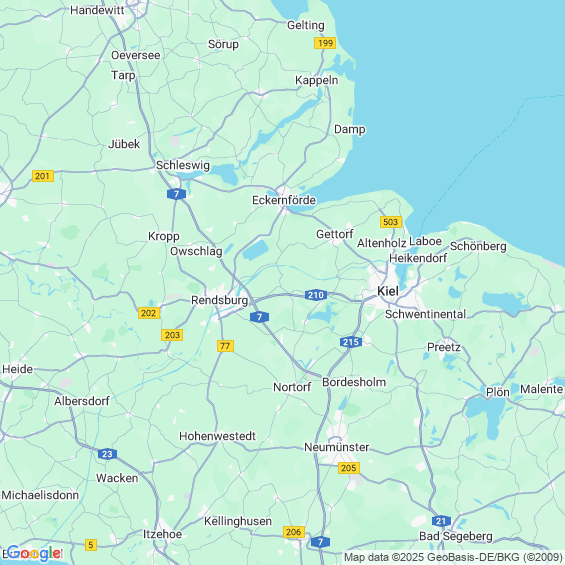Select the yellow 202 road shield
Viewport: 565px width, 565px height.
point(149,313)
